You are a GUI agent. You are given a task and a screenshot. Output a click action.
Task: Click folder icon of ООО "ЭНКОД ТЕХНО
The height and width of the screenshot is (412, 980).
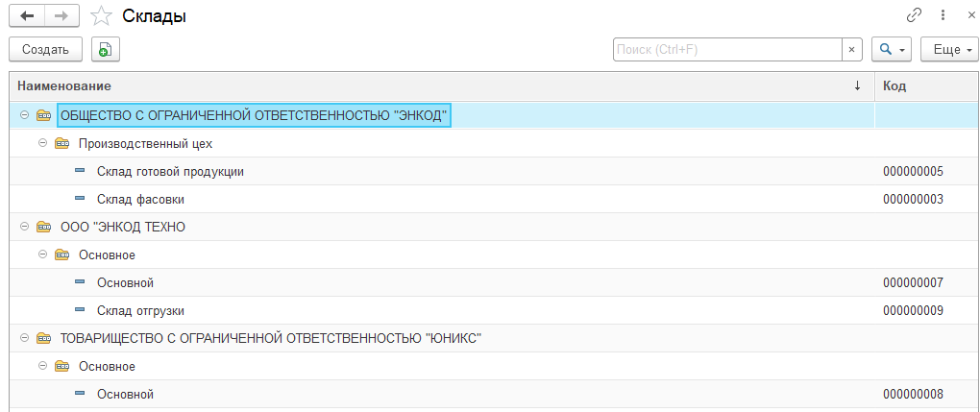click(x=43, y=228)
